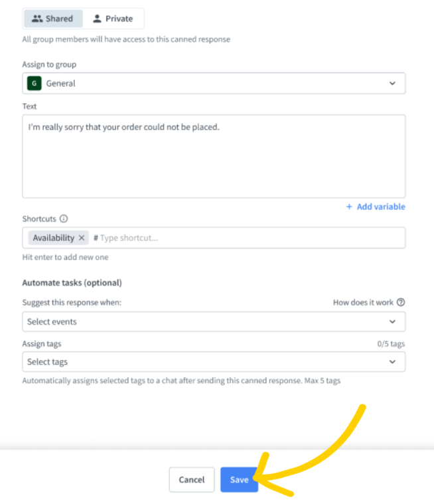Click the plus icon beside Add variable

coord(349,207)
